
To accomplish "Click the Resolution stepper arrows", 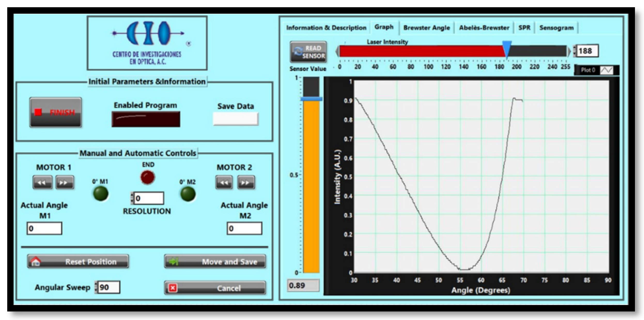I will pyautogui.click(x=132, y=198).
